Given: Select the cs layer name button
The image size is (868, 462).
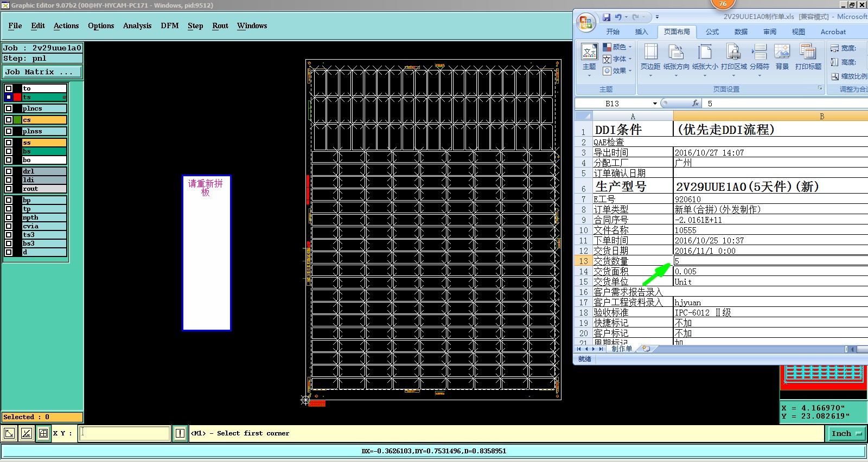Looking at the screenshot, I should [44, 120].
